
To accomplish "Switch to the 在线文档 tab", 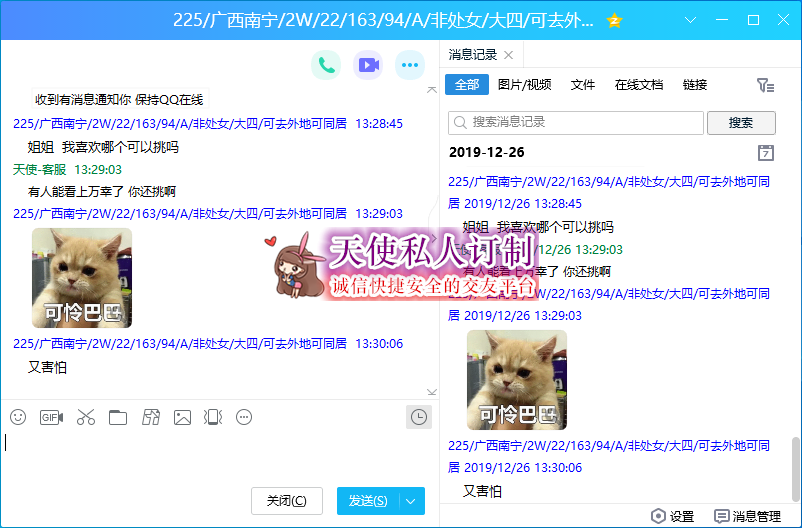I will coord(638,85).
